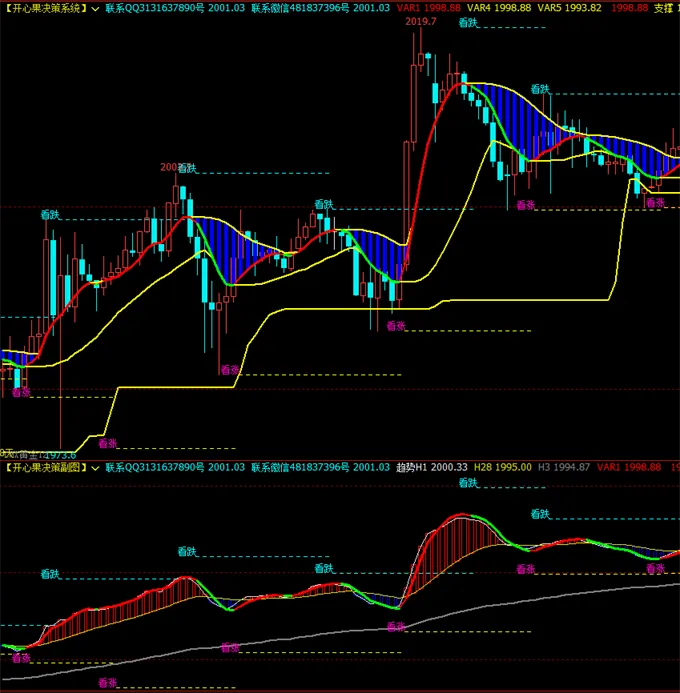Click H28 1995.00 in sub-chart header

point(503,467)
